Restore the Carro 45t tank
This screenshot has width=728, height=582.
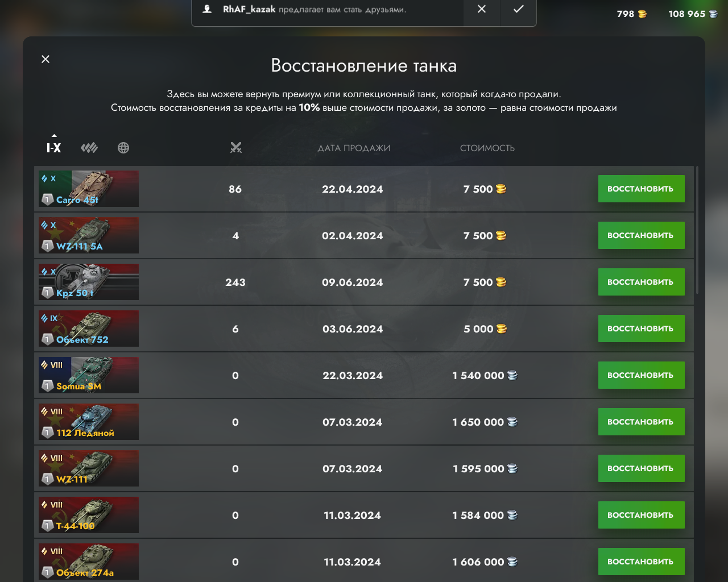[x=641, y=189]
